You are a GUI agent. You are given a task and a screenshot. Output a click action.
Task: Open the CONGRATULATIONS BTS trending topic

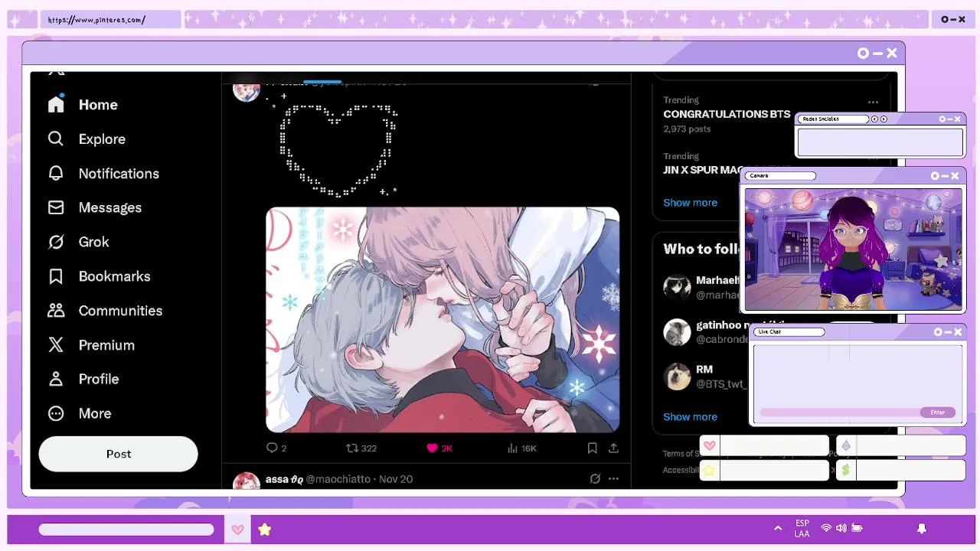[727, 114]
